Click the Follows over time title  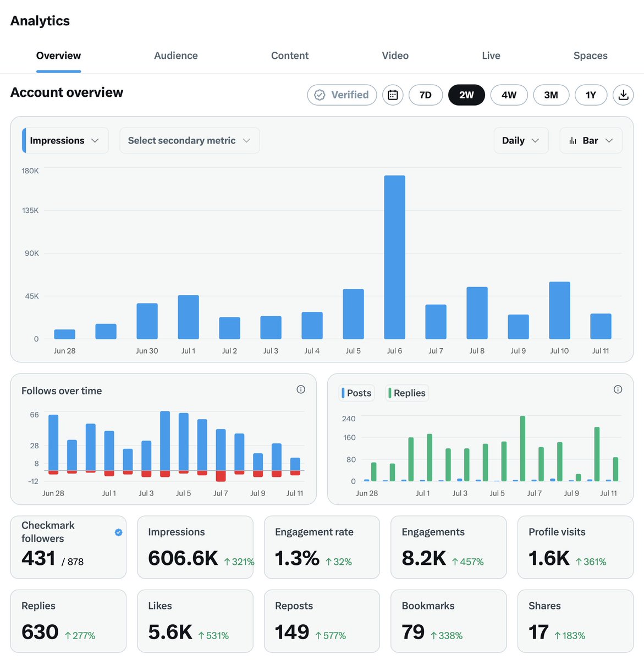click(x=62, y=391)
